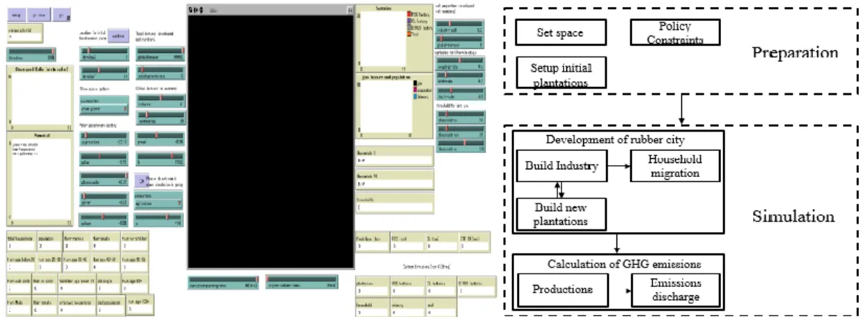
Task: Click the input field directly below population plot
Action: 394,157
